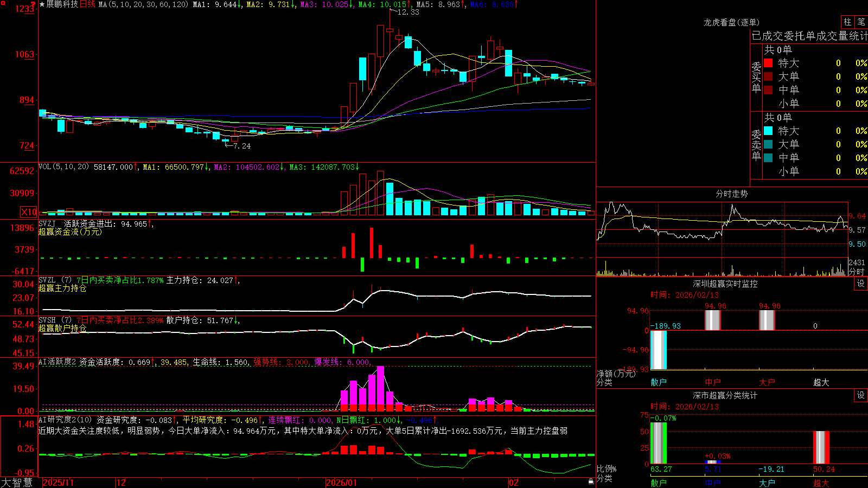Viewport: 868px width, 488px height.
Task: Click the teal 大单 sell-order swatch
Action: coord(768,144)
